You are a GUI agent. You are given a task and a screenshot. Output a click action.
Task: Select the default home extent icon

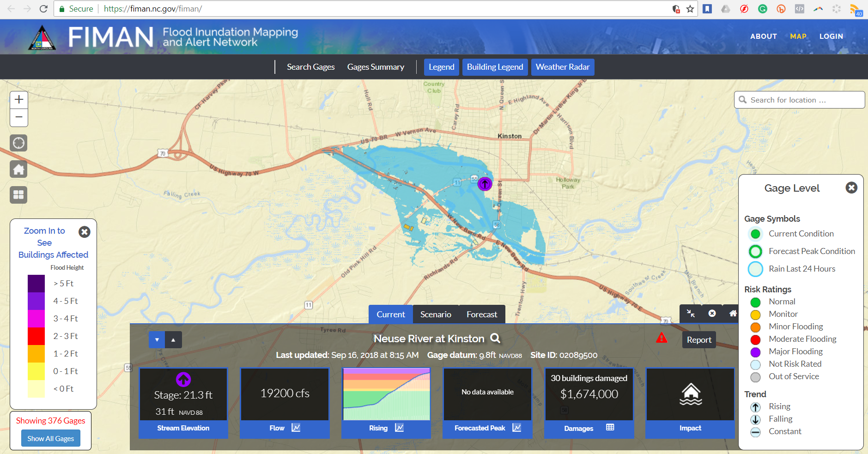coord(18,169)
